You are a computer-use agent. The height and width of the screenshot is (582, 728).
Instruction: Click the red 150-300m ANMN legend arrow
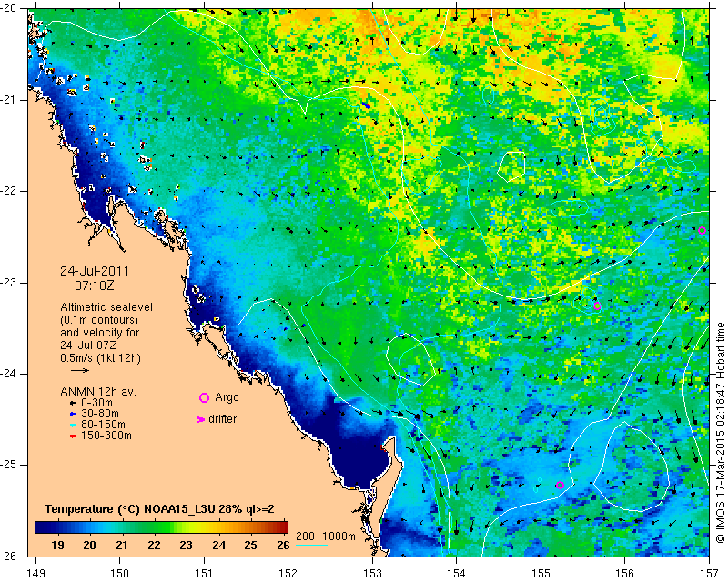pyautogui.click(x=73, y=436)
